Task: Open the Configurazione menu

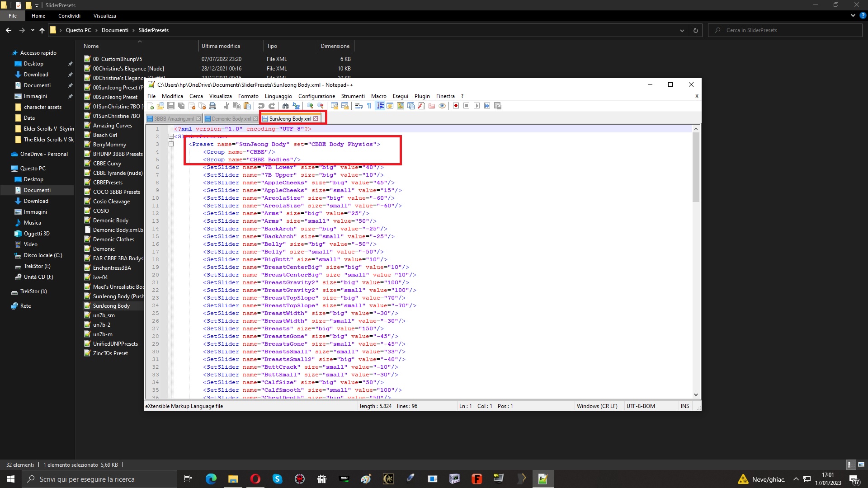Action: [x=317, y=96]
